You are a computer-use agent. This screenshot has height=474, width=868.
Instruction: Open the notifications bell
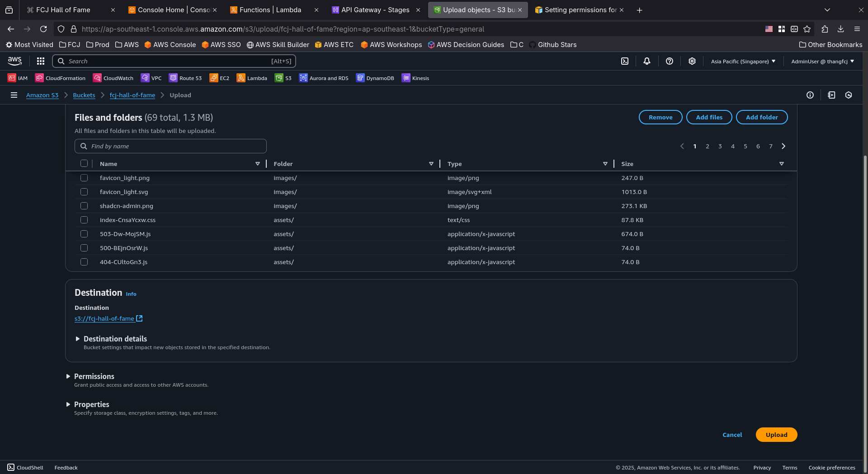tap(647, 61)
